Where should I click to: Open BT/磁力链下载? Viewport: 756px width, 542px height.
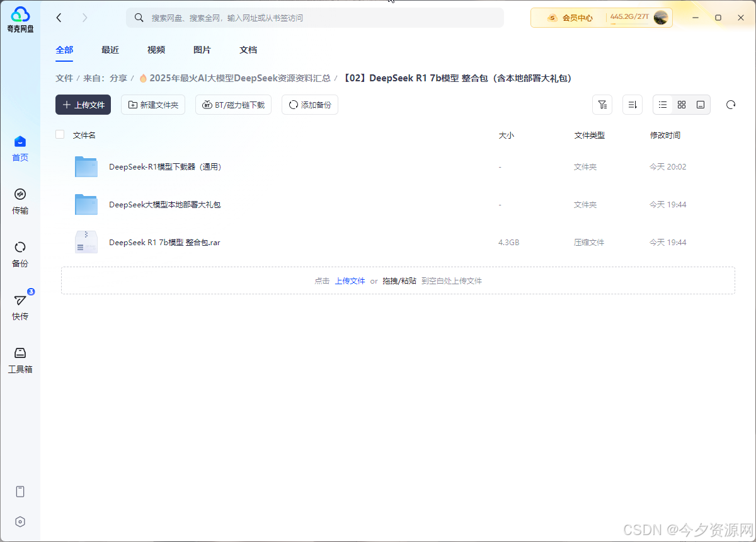(233, 105)
